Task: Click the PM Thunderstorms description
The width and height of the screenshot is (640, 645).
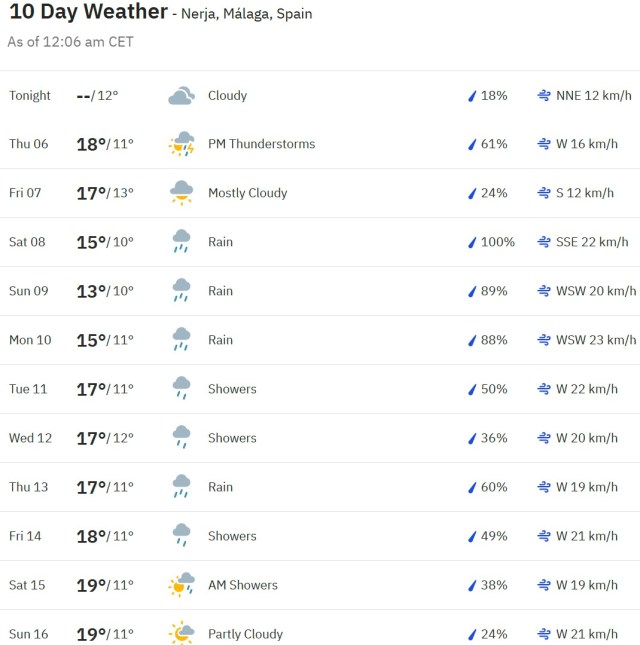Action: click(261, 144)
